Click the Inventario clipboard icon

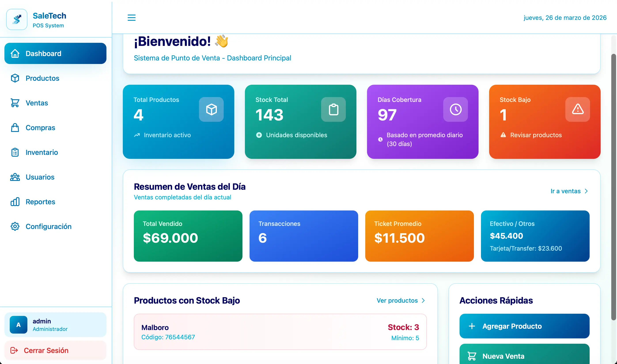[15, 152]
